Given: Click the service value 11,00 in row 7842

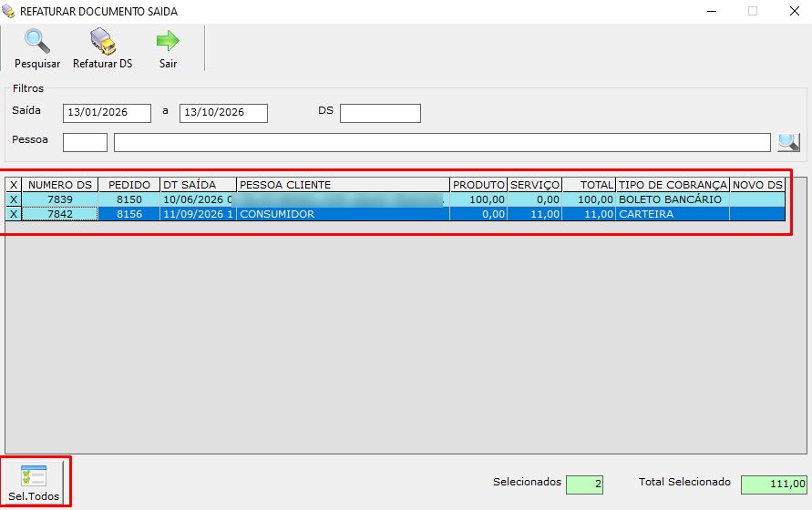Looking at the screenshot, I should [x=534, y=214].
